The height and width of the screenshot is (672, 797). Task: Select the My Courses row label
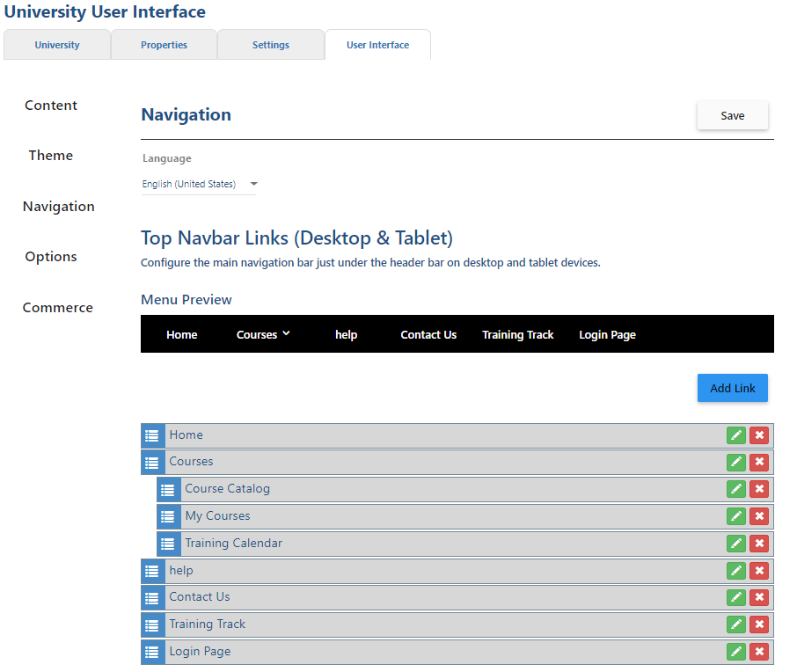[217, 516]
